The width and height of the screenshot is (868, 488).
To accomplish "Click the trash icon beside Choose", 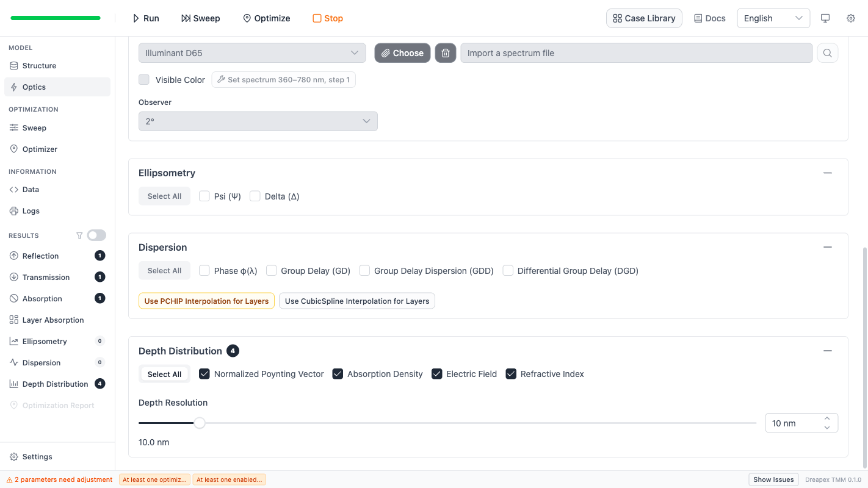I will [445, 53].
